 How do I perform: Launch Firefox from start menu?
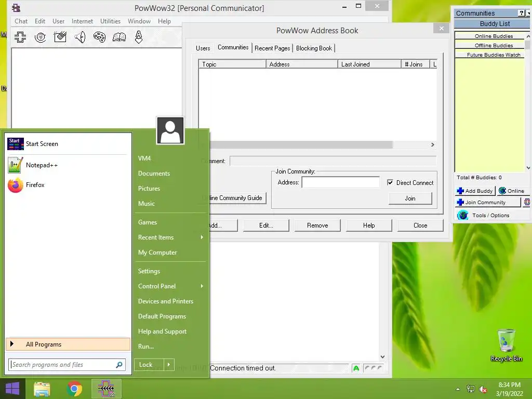[68, 185]
